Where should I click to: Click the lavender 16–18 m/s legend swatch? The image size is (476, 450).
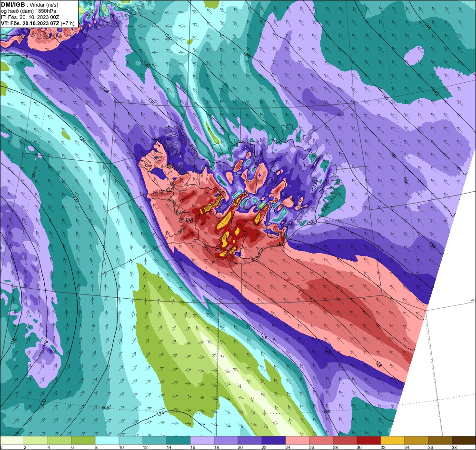(x=202, y=440)
